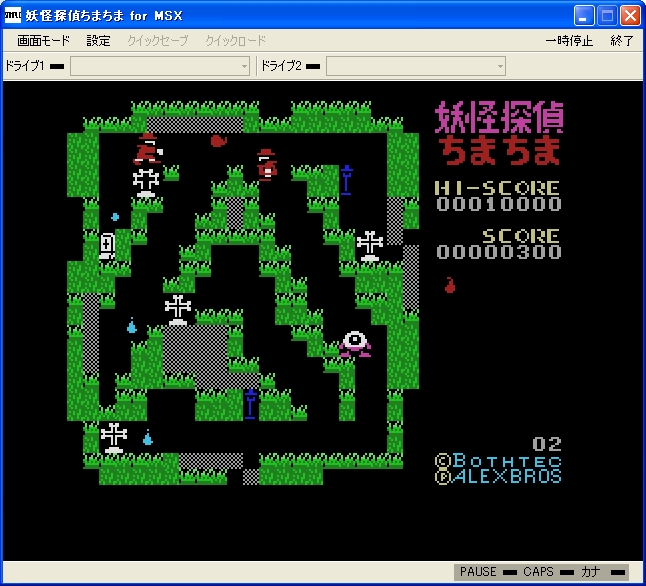Click the red flame life icon under SCORE
Image resolution: width=646 pixels, height=586 pixels.
(449, 285)
